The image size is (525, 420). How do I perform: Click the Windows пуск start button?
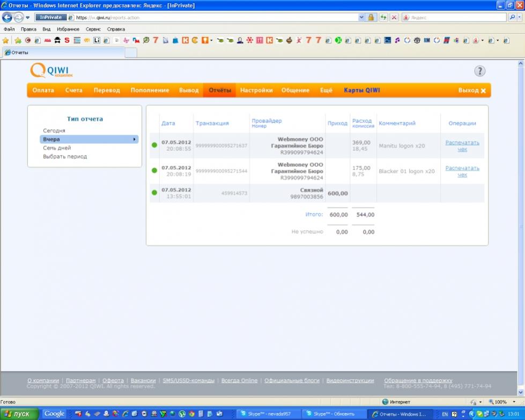click(x=19, y=414)
